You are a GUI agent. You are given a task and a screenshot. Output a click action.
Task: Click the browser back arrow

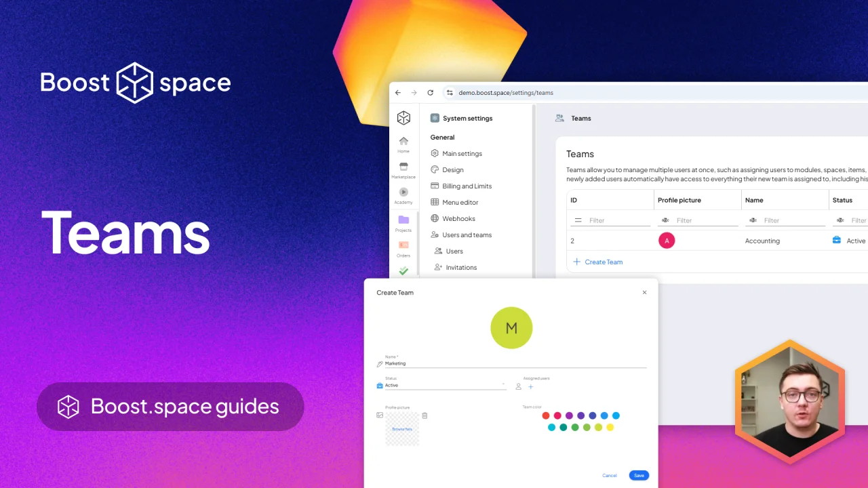click(x=398, y=93)
